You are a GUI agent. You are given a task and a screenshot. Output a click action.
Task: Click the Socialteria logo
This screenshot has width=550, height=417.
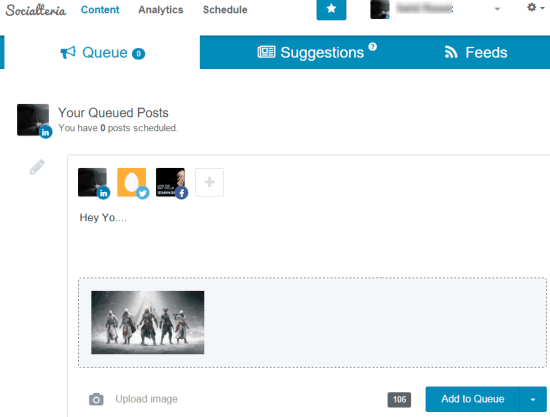(35, 10)
